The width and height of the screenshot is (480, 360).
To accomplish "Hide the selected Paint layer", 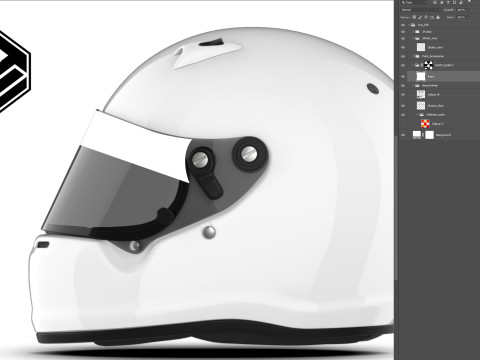I will (x=403, y=76).
